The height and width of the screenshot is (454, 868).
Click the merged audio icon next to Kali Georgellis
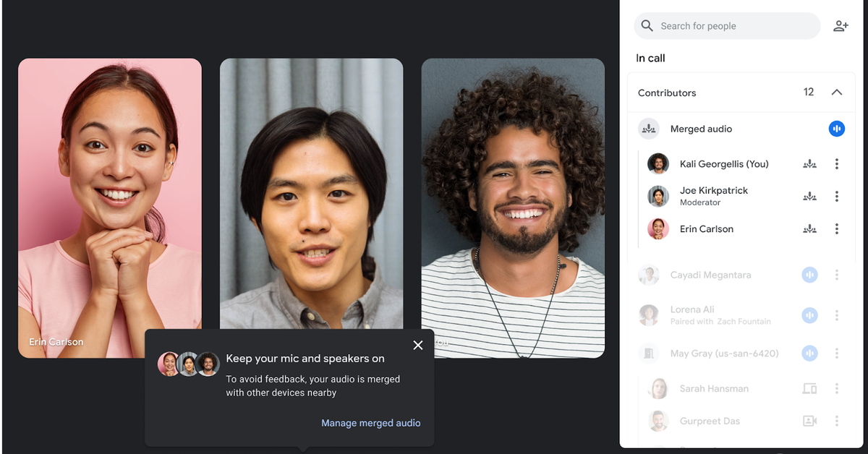coord(809,163)
